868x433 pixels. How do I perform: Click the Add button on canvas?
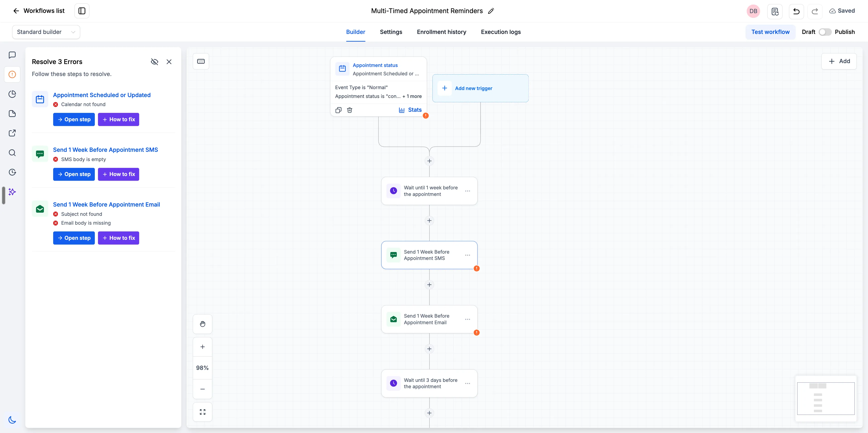tap(839, 61)
